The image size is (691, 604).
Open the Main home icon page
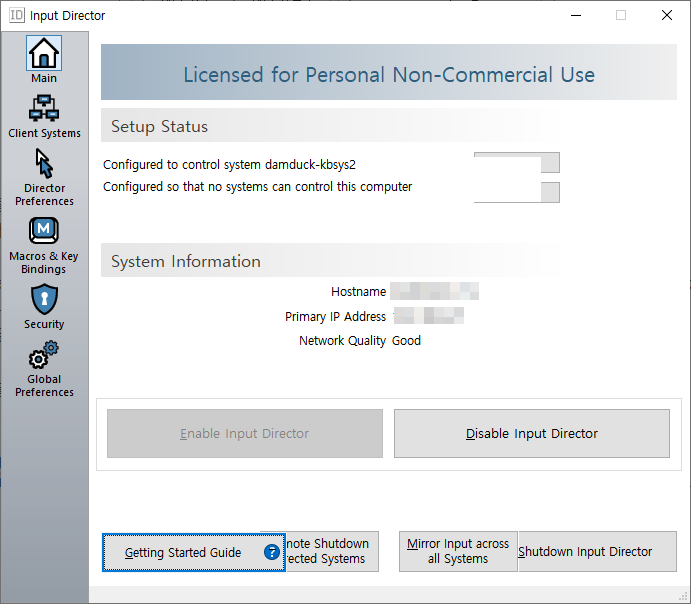(x=44, y=54)
